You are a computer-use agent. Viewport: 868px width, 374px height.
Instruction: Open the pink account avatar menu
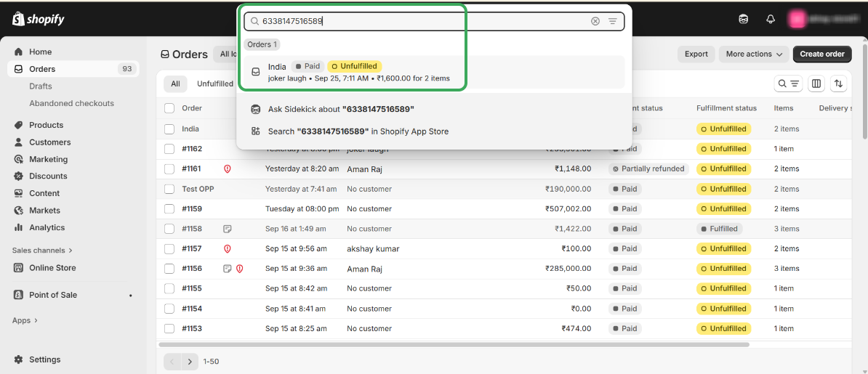(x=797, y=20)
